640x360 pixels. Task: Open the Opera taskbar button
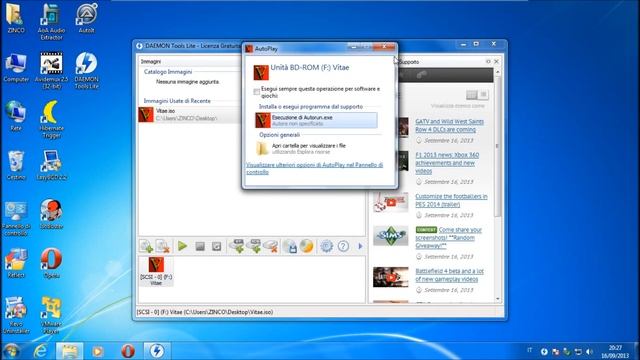pos(128,351)
